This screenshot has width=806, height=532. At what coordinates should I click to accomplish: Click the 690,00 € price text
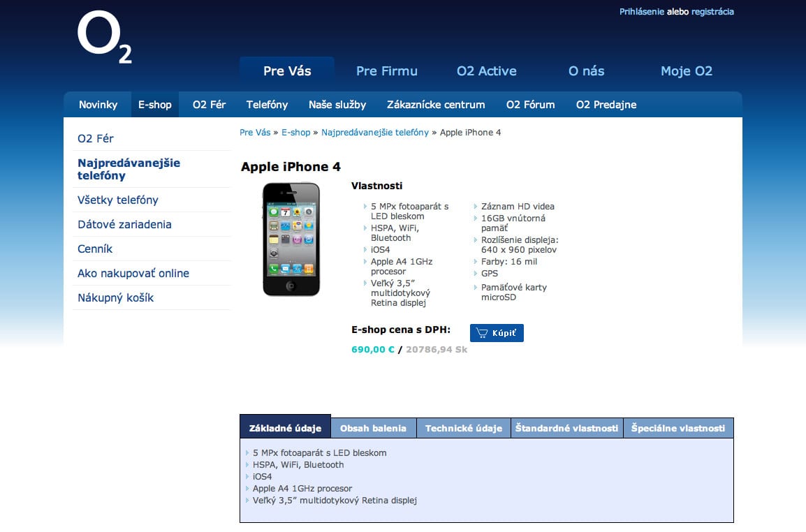pos(373,350)
